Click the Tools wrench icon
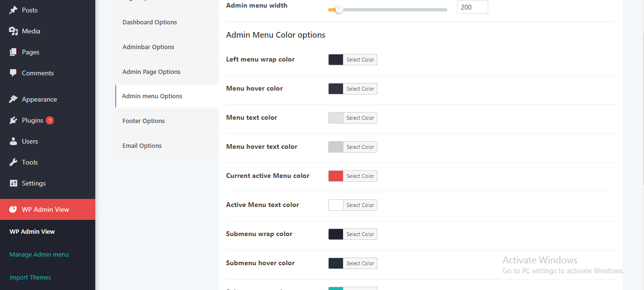 [13, 162]
